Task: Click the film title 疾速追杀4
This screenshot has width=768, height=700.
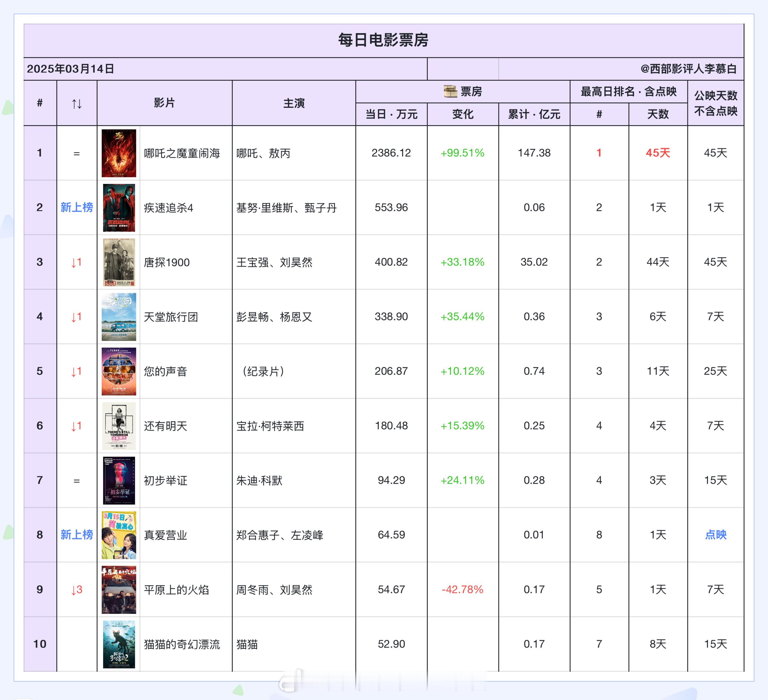Action: pos(168,208)
